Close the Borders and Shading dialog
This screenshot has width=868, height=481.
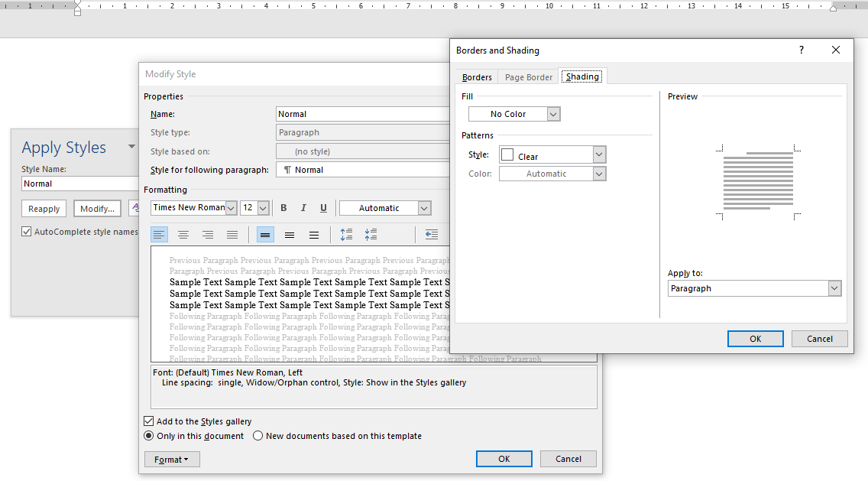click(x=836, y=50)
